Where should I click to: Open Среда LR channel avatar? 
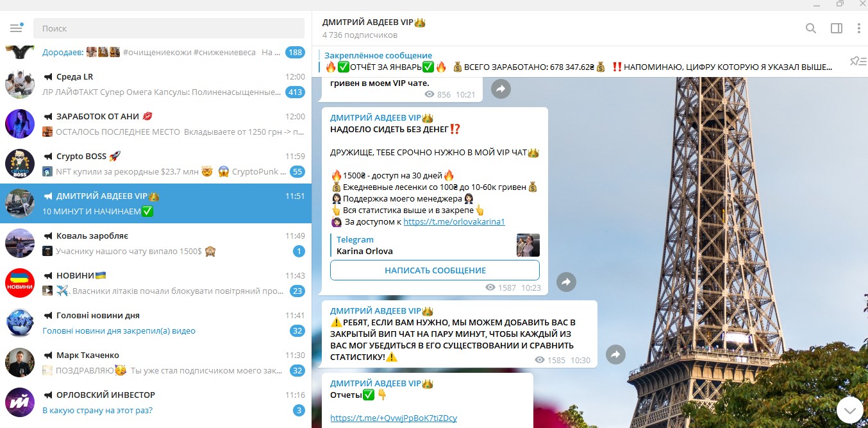coord(20,84)
